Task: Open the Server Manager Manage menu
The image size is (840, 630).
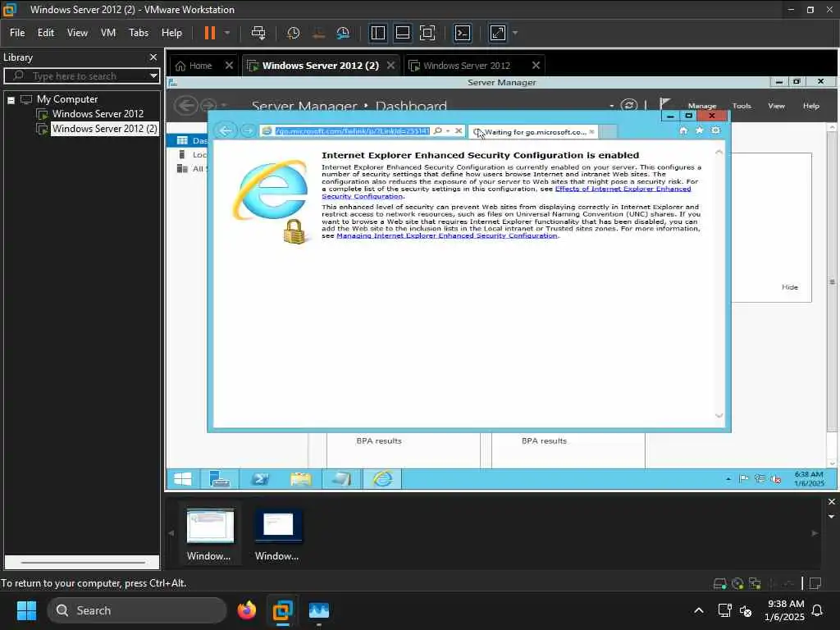Action: point(702,106)
